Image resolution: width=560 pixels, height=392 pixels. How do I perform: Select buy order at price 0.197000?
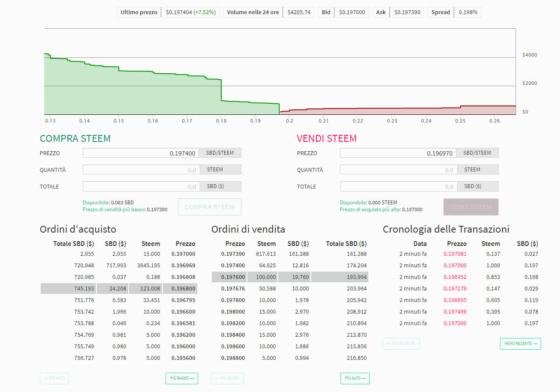(119, 254)
